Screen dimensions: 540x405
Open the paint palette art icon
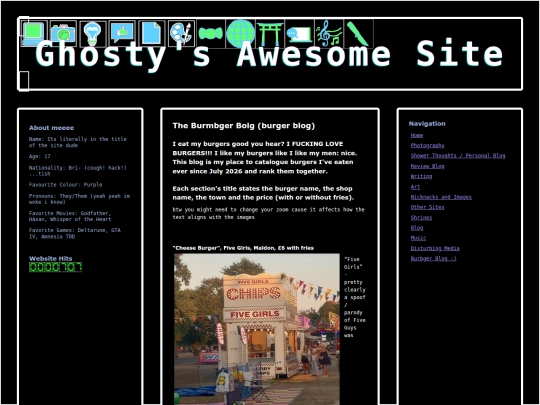pyautogui.click(x=181, y=33)
